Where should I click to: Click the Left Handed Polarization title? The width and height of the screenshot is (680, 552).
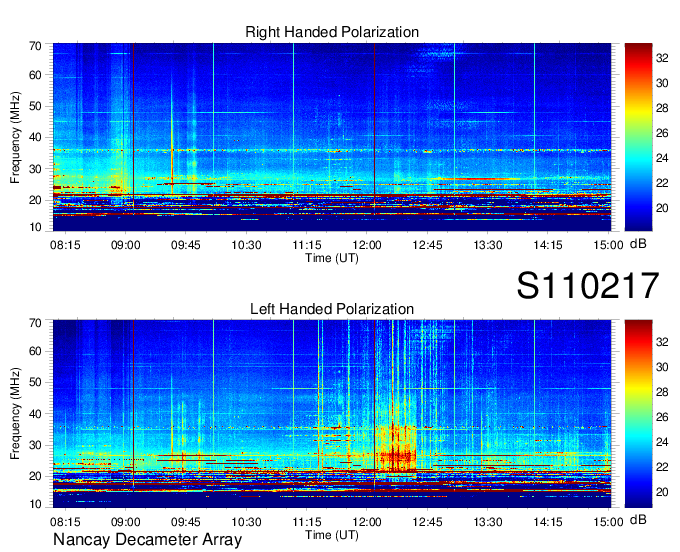tap(332, 309)
